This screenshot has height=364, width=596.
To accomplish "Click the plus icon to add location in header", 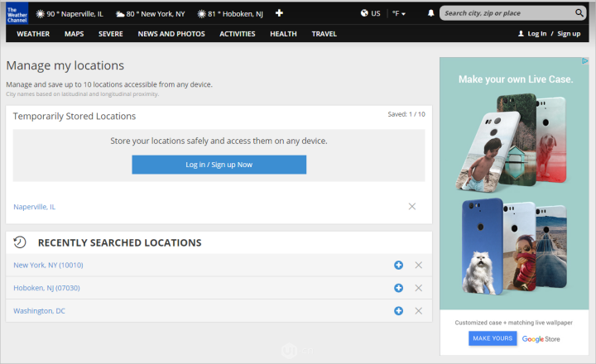I will (x=279, y=13).
